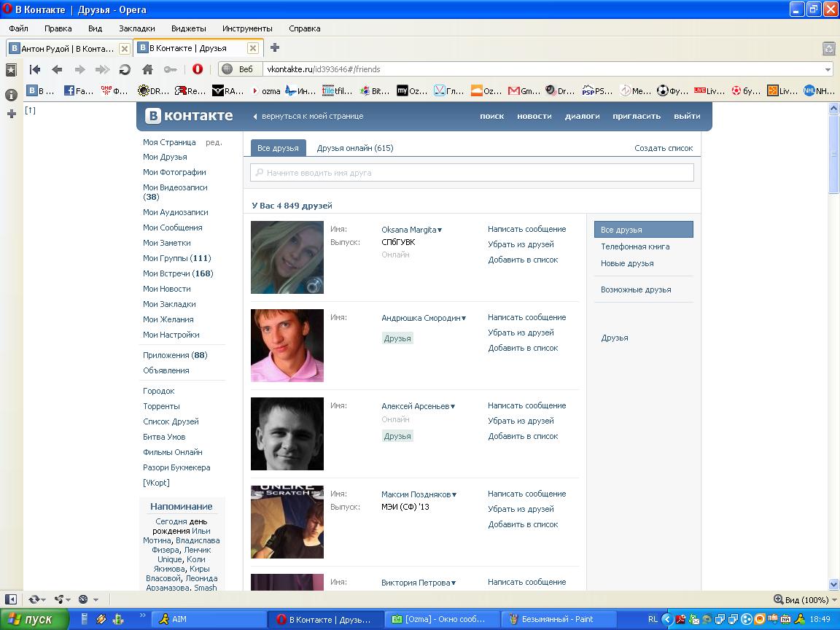Viewport: 840px width, 630px height.
Task: Click the VKontakte logo
Action: coord(189,116)
